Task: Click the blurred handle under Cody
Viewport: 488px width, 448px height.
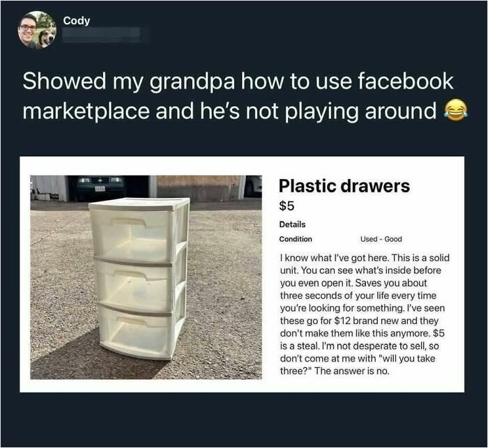Action: point(101,35)
